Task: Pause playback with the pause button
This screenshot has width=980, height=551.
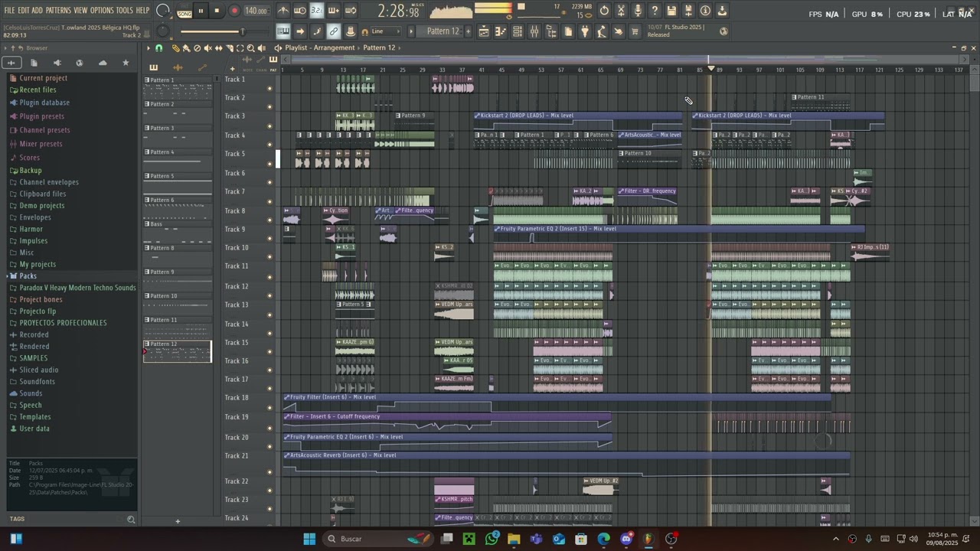Action: pos(201,11)
